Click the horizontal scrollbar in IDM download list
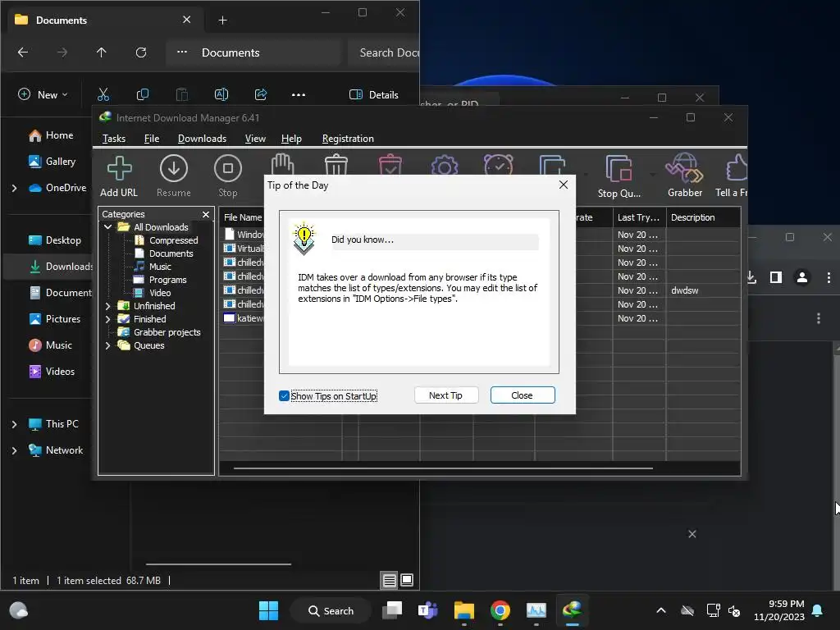840x630 pixels. pos(443,468)
